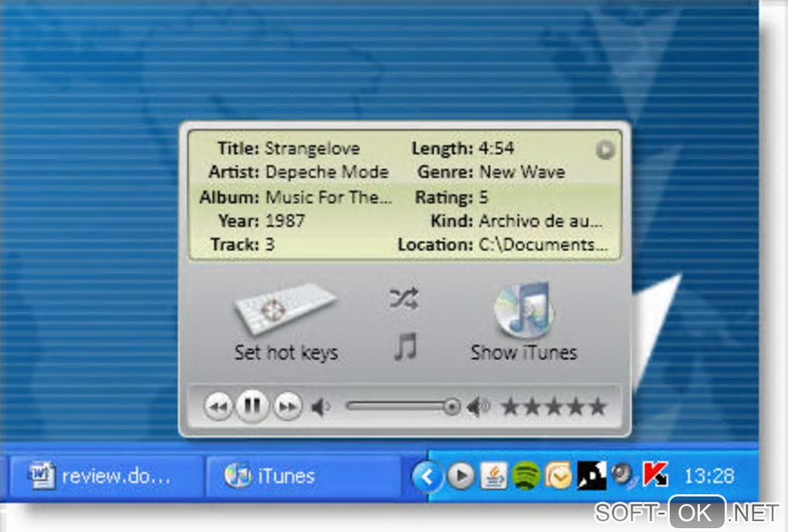Click the length value 4:54
Viewport: 788px width, 532px height.
point(496,148)
